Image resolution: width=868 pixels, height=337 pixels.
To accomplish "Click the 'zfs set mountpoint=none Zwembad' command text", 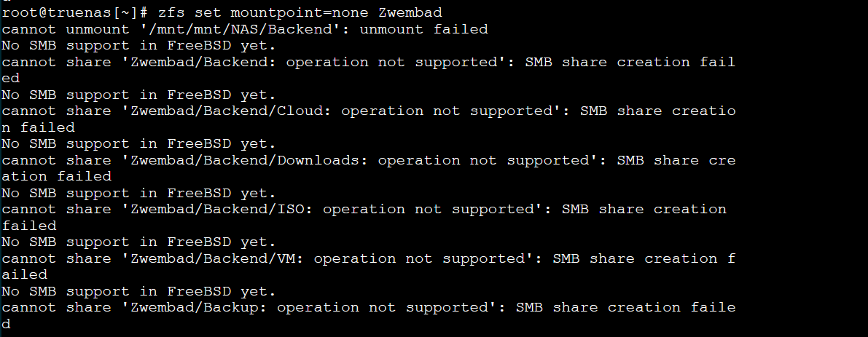I will point(300,12).
